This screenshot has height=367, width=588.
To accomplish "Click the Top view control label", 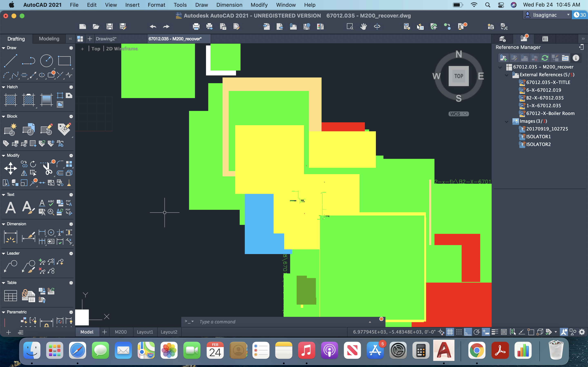I will click(96, 49).
